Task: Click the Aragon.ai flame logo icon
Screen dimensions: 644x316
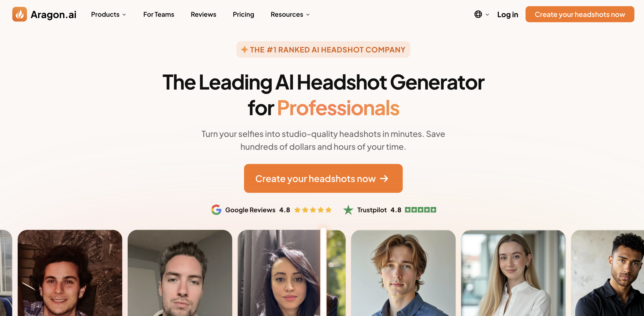Action: (19, 14)
